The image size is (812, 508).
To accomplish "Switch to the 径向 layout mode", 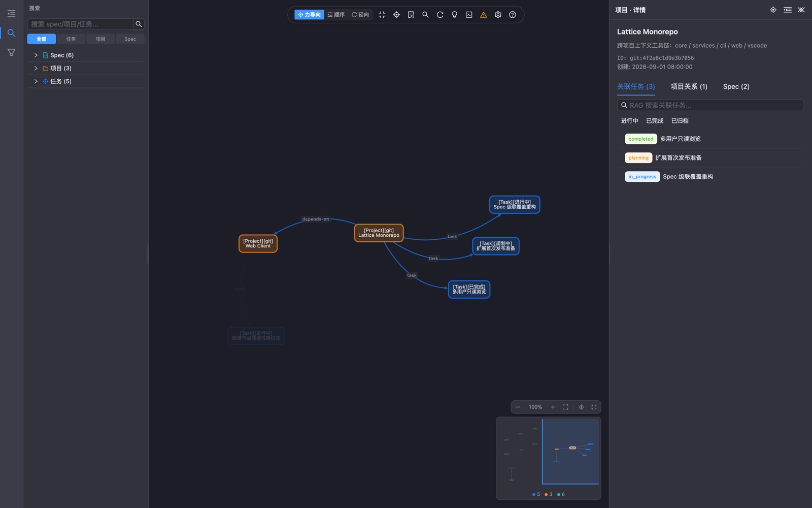I will click(360, 15).
